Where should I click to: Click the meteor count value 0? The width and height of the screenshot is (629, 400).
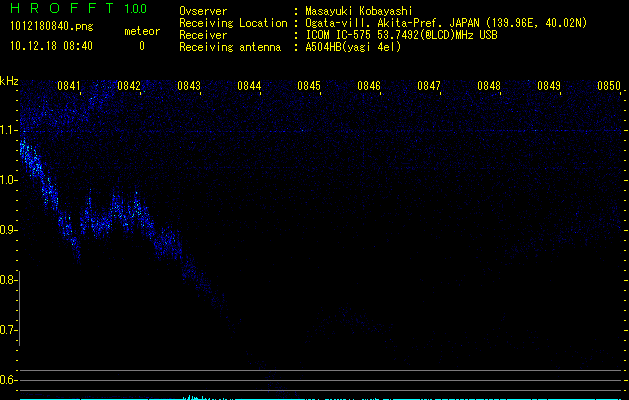click(x=142, y=46)
